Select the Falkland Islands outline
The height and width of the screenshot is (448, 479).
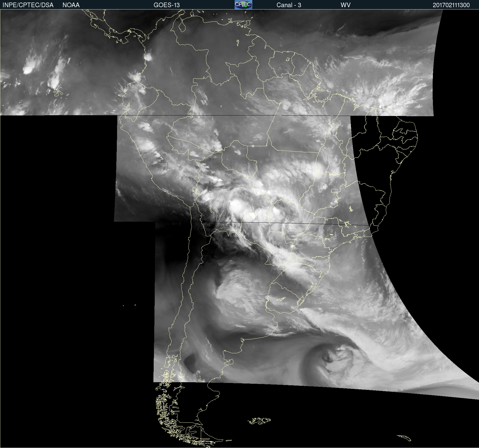pyautogui.click(x=259, y=421)
